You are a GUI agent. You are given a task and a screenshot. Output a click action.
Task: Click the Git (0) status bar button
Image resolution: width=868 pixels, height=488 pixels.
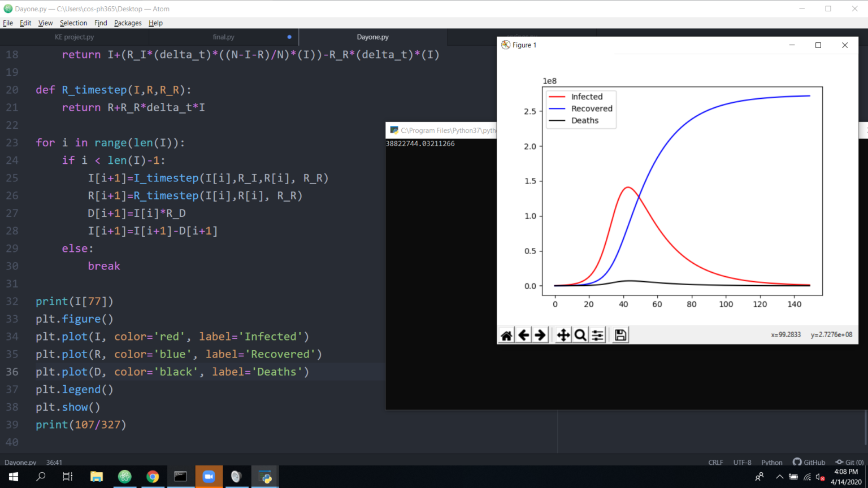pos(849,462)
